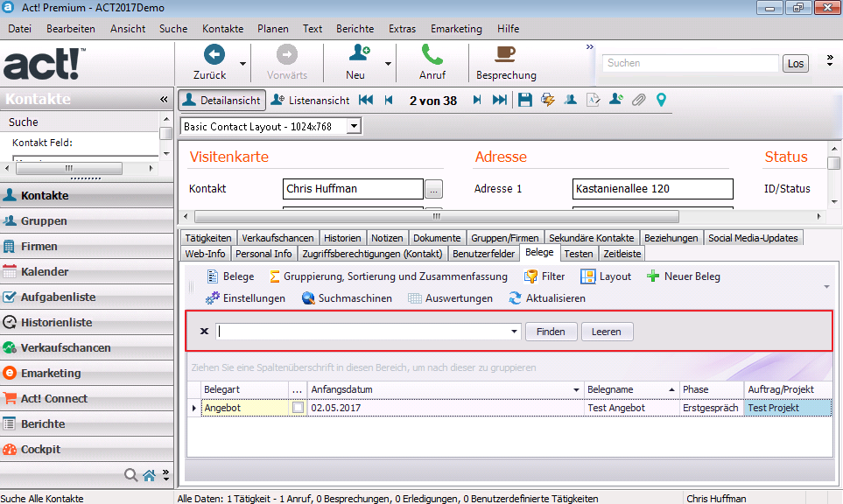
Task: Jump to last contact record
Action: click(x=500, y=100)
